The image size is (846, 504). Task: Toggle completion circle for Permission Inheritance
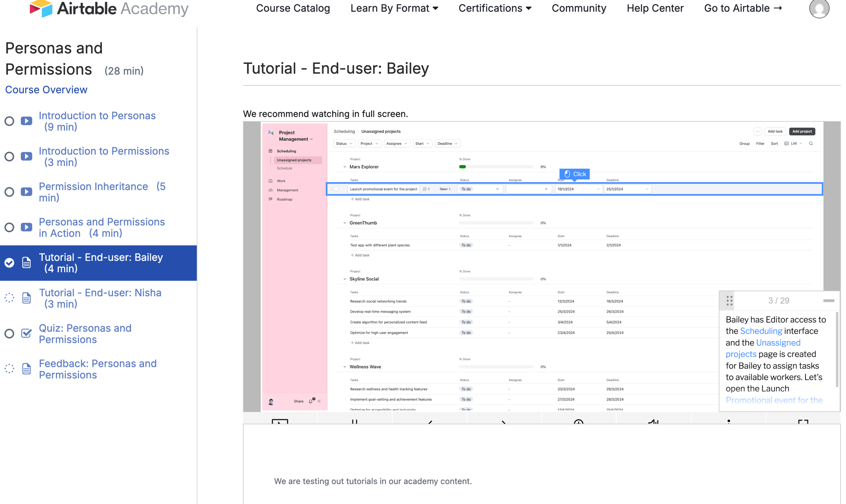click(9, 192)
